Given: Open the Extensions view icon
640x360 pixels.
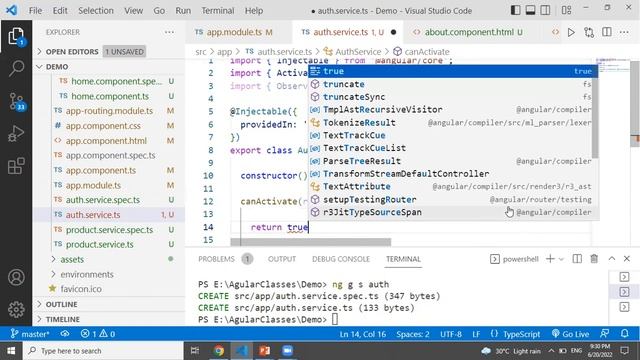Looking at the screenshot, I should coord(16,166).
